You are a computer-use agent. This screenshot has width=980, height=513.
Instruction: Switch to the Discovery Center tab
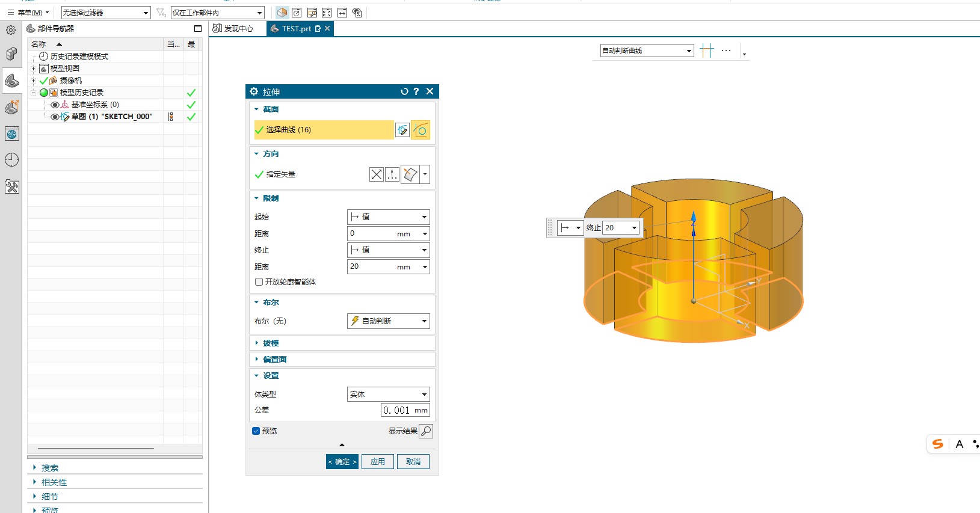pyautogui.click(x=233, y=28)
